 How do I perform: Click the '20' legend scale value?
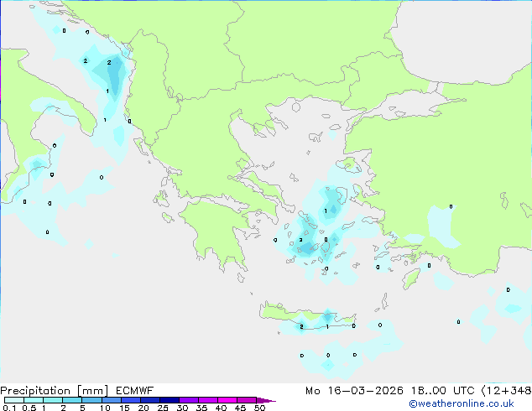[143, 408]
